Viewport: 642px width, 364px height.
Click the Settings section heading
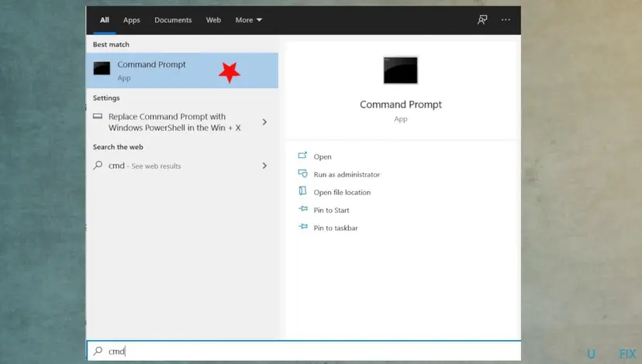coord(106,98)
